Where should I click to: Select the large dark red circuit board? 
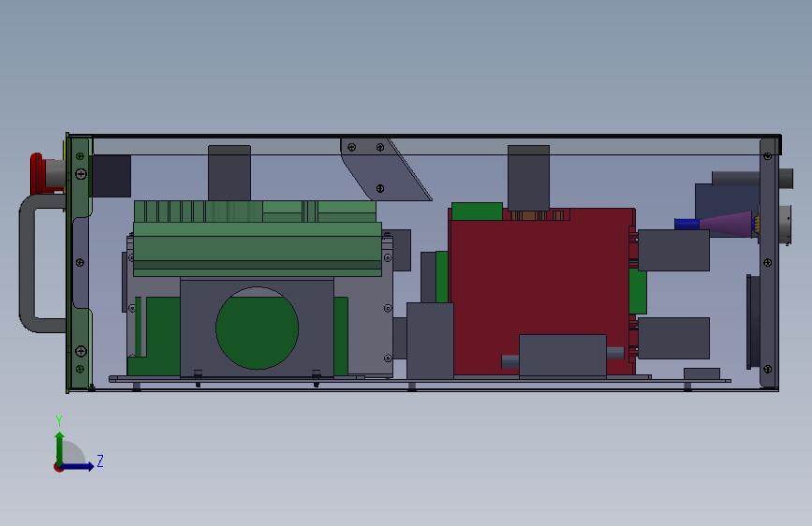pos(541,291)
